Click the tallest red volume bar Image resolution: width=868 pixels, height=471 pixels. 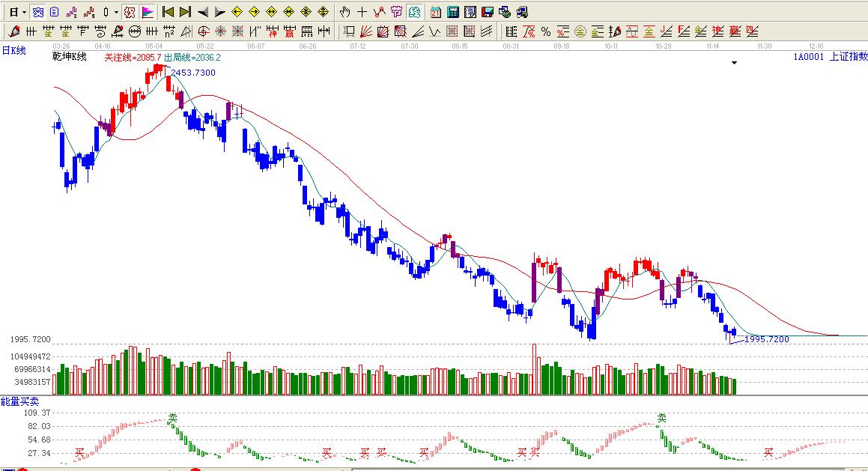click(535, 368)
